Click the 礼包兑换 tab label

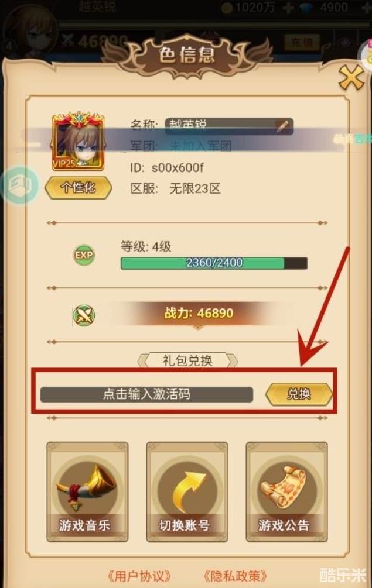pos(187,360)
